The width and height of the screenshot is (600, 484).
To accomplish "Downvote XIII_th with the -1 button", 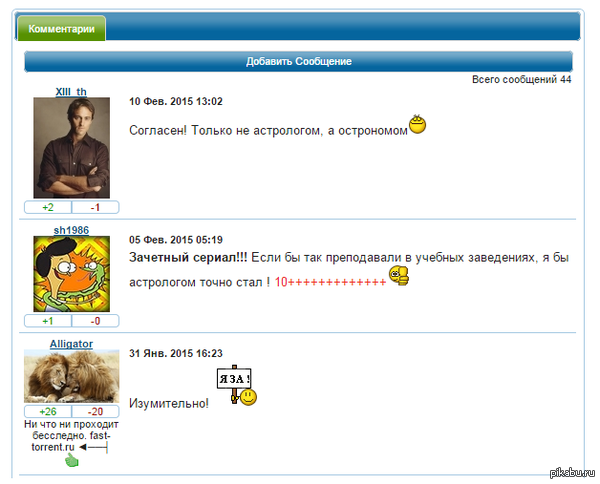I will [x=95, y=207].
